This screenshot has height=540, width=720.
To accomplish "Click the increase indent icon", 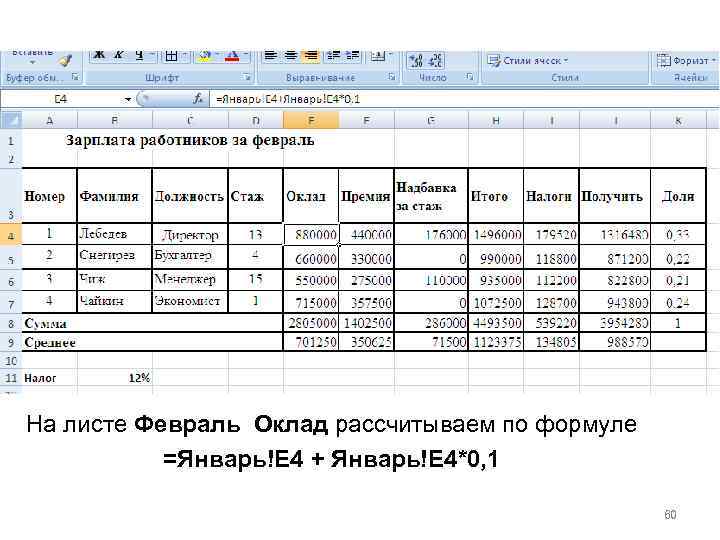I will point(353,56).
